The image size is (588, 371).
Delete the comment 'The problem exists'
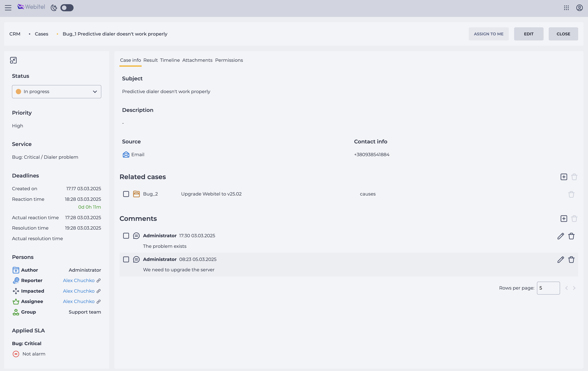click(571, 236)
